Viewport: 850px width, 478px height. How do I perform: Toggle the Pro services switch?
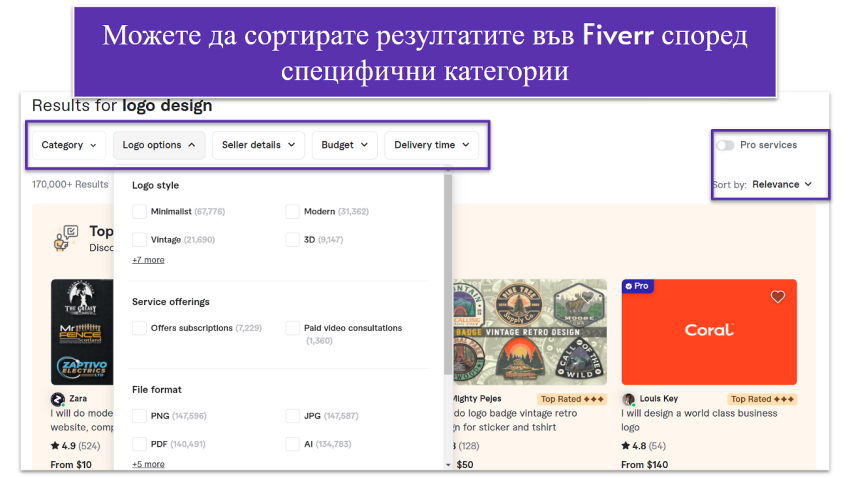pyautogui.click(x=725, y=145)
